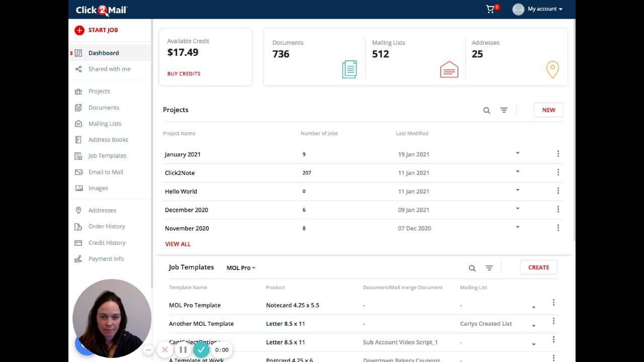Expand the January 2021 project row arrow
Image resolution: width=644 pixels, height=362 pixels.
[x=517, y=153]
